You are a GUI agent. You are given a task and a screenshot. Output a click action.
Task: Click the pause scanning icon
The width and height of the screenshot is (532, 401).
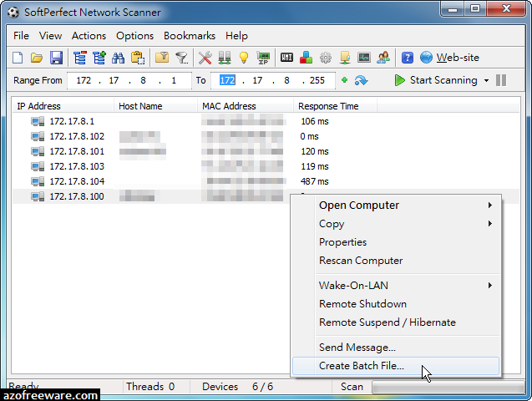[501, 80]
